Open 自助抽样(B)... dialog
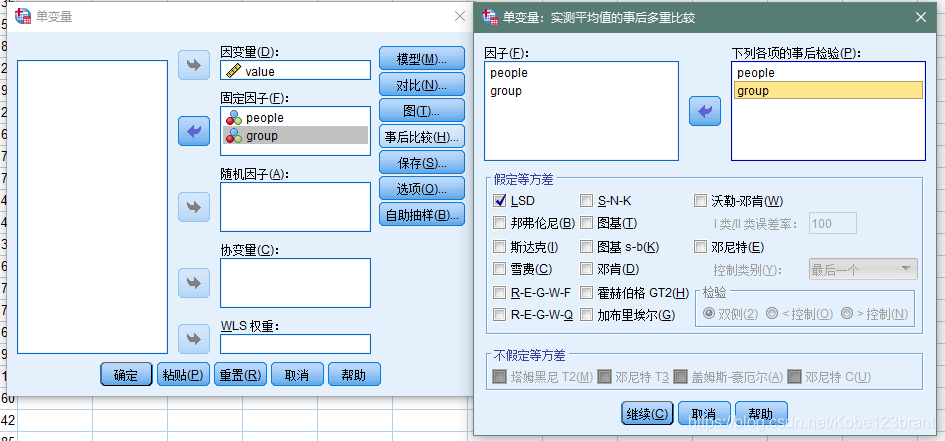Image resolution: width=945 pixels, height=441 pixels. click(x=422, y=214)
